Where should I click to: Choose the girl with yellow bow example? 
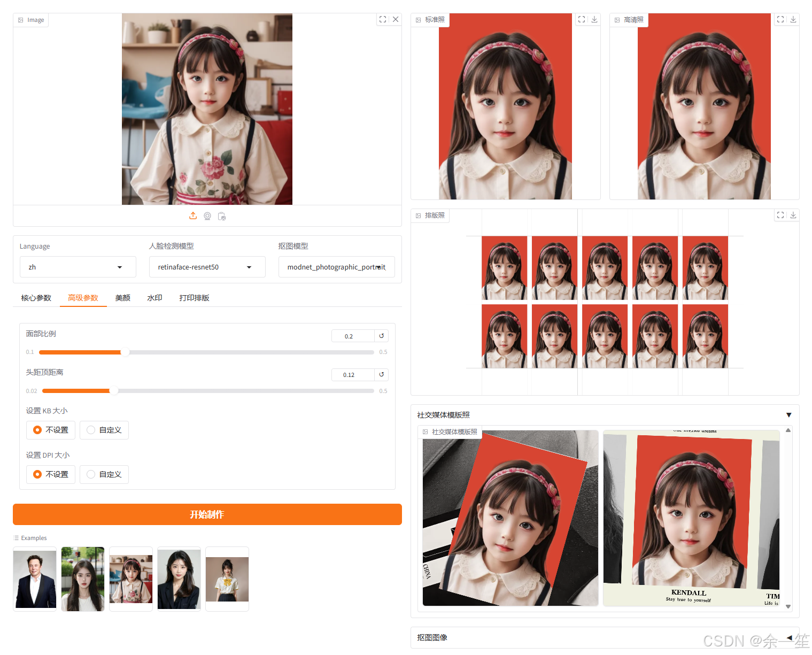click(227, 579)
